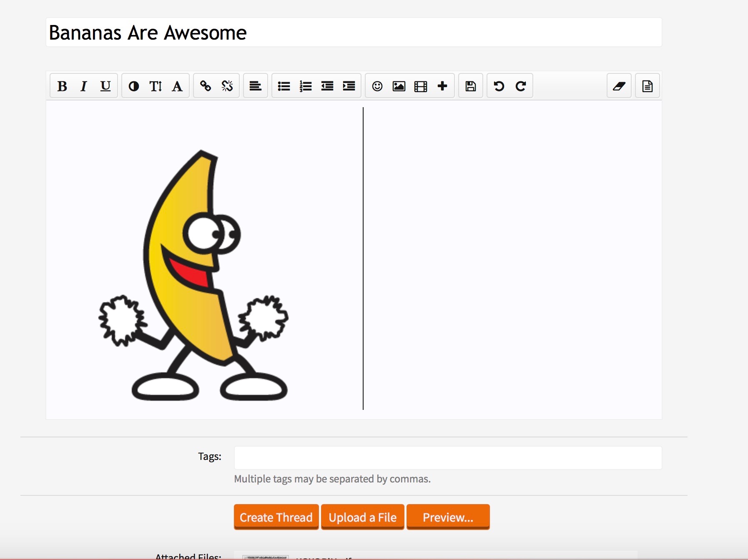Viewport: 748px width, 560px height.
Task: Insert an unordered bullet list
Action: (x=284, y=86)
